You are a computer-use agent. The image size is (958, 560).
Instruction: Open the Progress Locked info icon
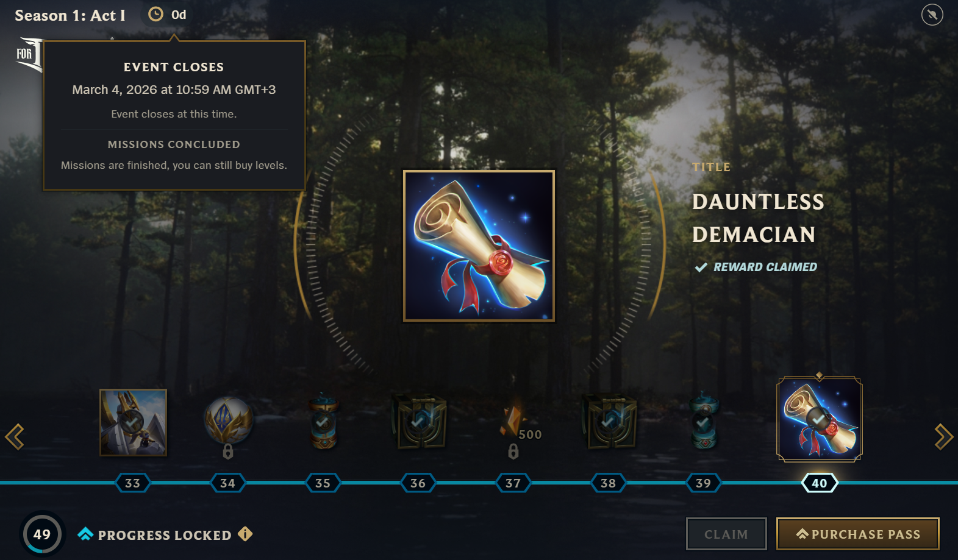pyautogui.click(x=245, y=534)
